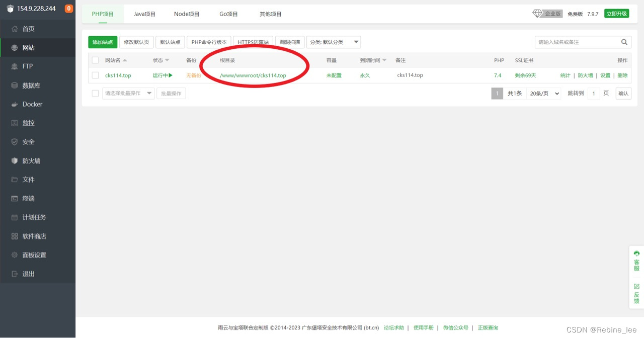The image size is (644, 338).
Task: Switch to the Go项目 tab
Action: (228, 14)
